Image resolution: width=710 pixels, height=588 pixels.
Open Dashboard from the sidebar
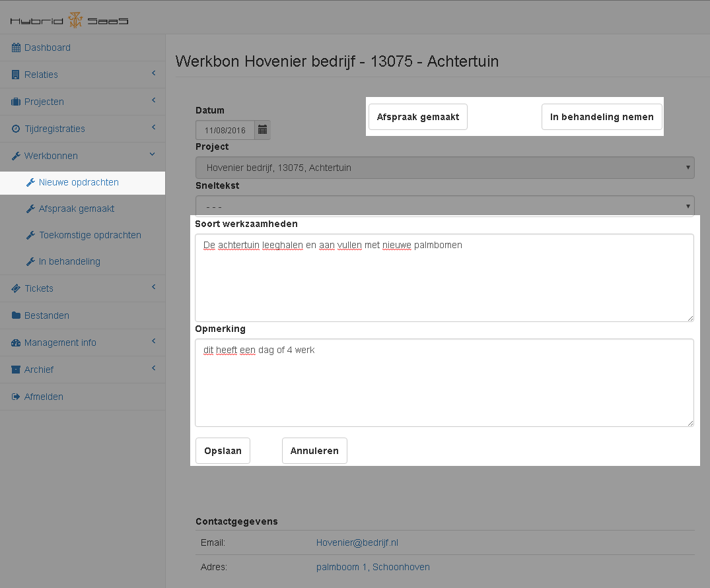tap(47, 48)
